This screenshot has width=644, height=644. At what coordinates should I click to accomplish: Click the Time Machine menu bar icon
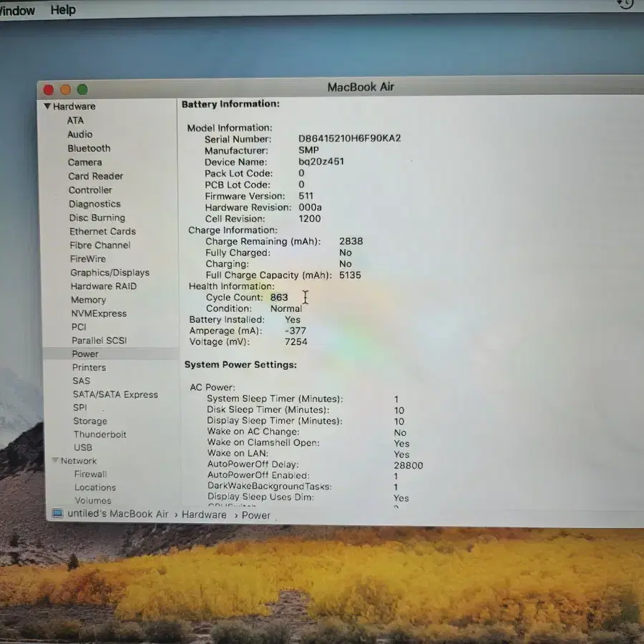point(626,4)
